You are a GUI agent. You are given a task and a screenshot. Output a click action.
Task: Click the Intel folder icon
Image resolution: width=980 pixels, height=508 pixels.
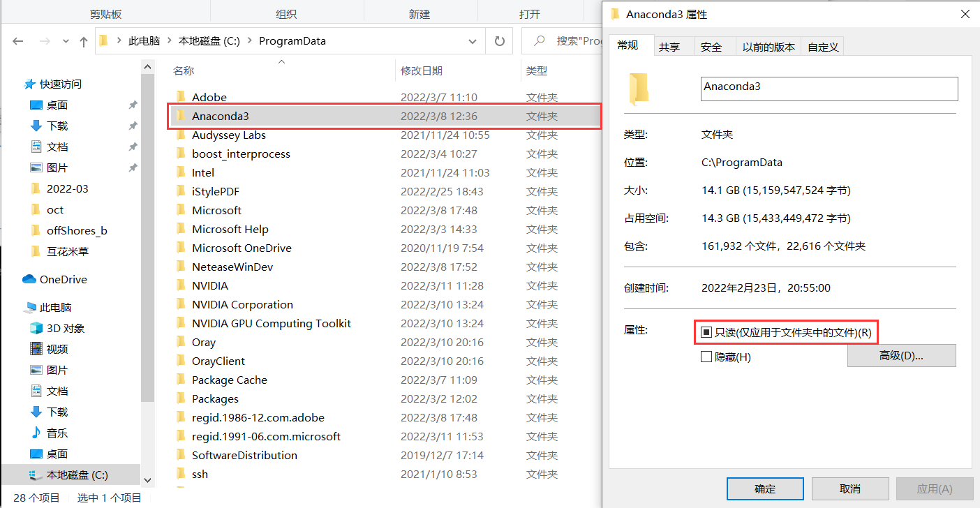pos(180,172)
